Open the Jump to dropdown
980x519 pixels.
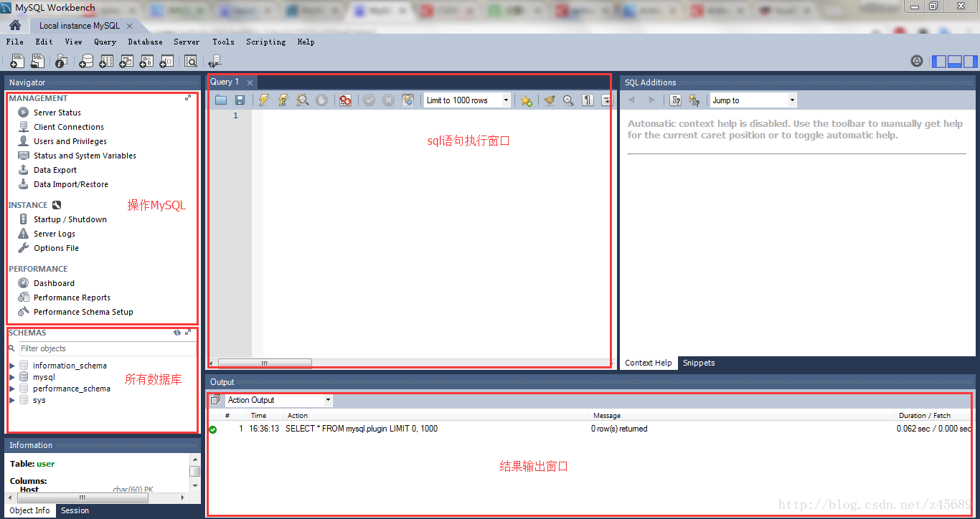coord(753,100)
